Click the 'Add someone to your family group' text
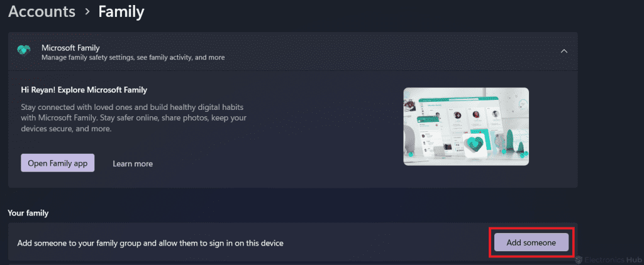The width and height of the screenshot is (644, 265). (x=150, y=242)
